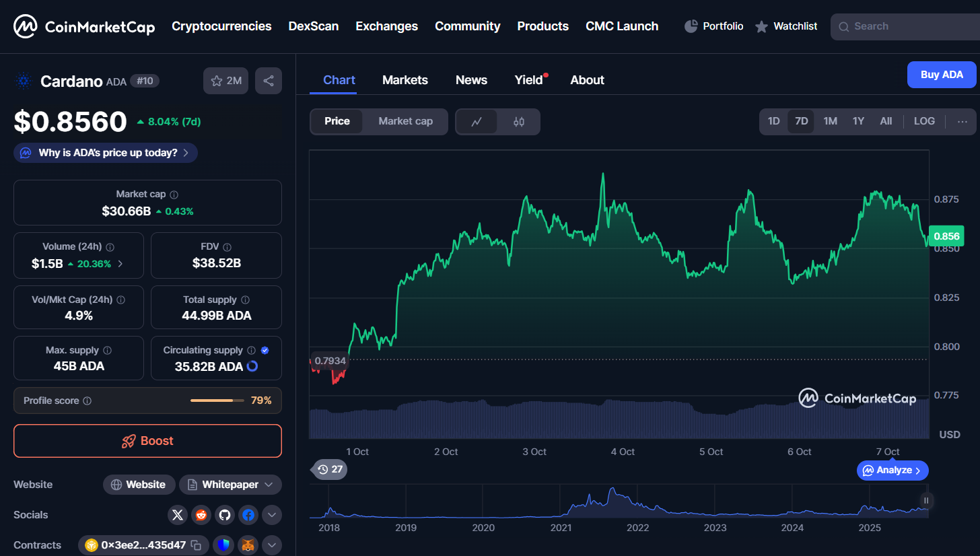Open the News tab
The image size is (980, 556).
(x=471, y=80)
